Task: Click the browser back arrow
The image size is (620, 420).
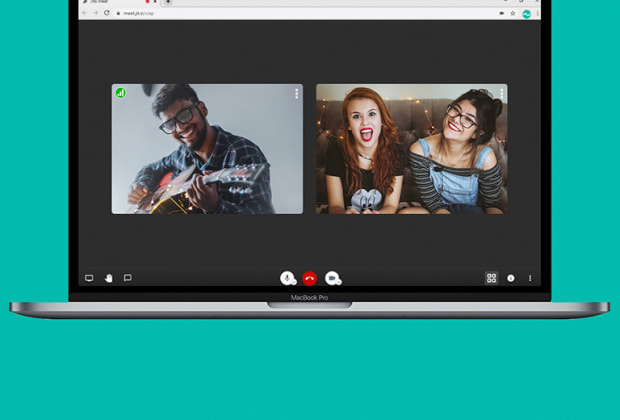Action: (x=85, y=14)
